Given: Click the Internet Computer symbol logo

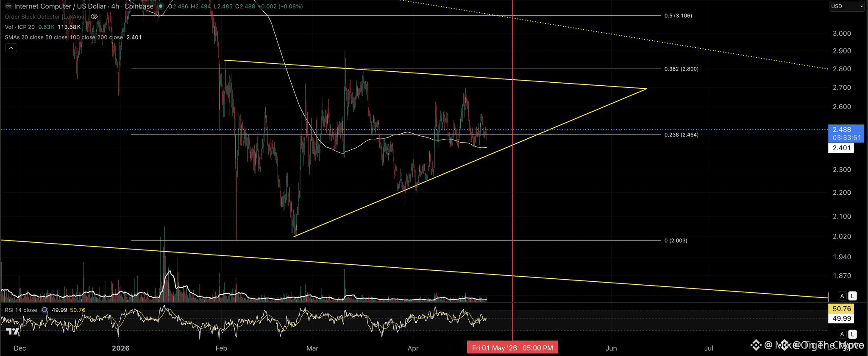Looking at the screenshot, I should point(8,6).
